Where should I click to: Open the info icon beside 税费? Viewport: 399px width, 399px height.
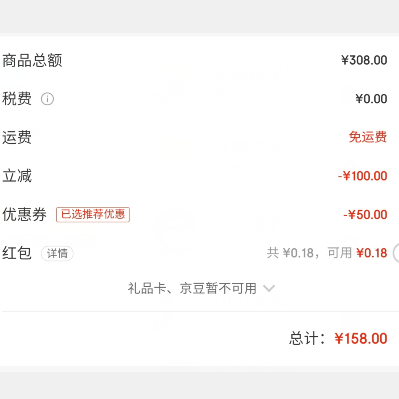[47, 99]
